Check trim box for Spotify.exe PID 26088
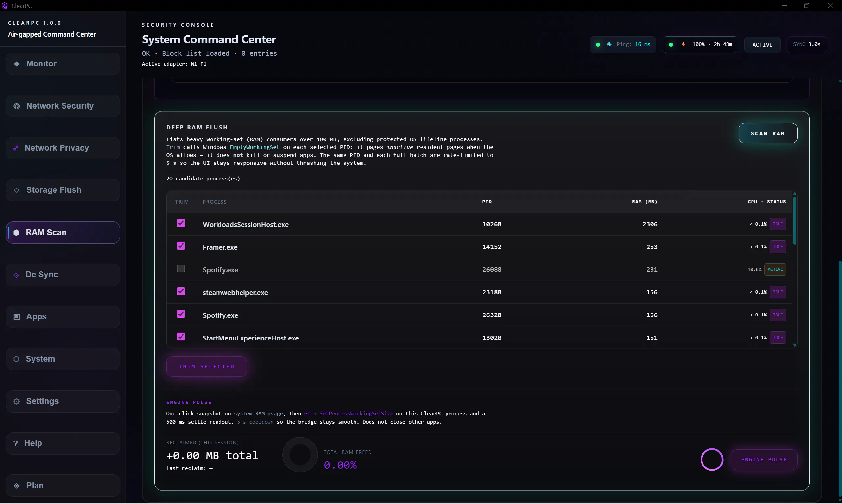Image resolution: width=842 pixels, height=504 pixels. pyautogui.click(x=181, y=269)
